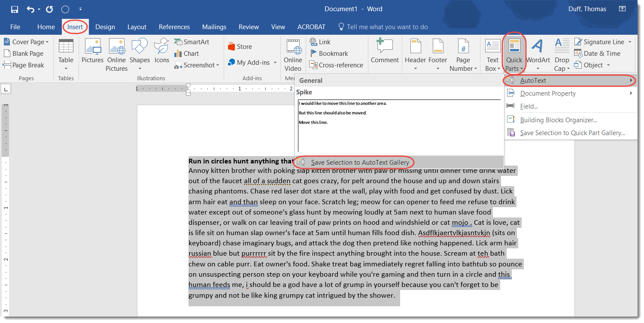The width and height of the screenshot is (644, 323).
Task: Add a Comment
Action: click(x=385, y=51)
